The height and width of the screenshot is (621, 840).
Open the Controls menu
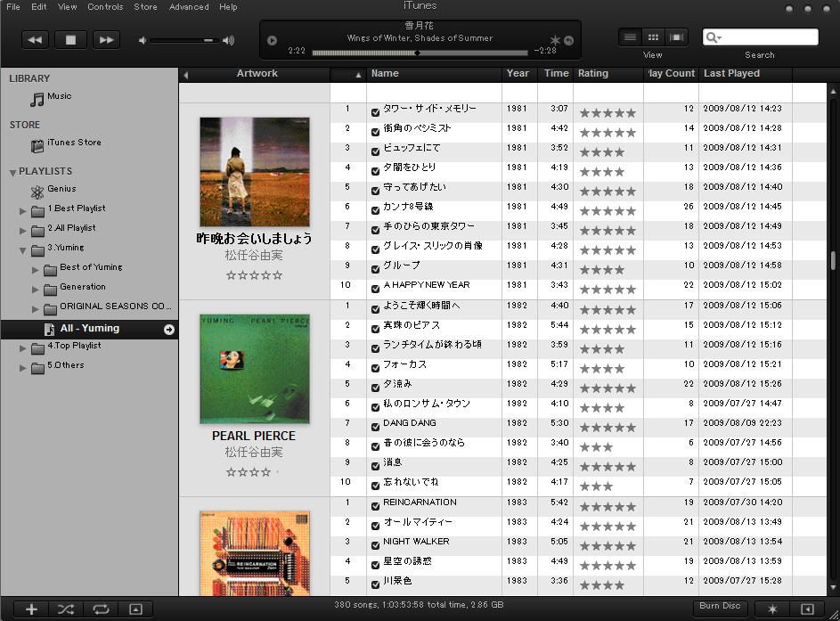tap(105, 7)
